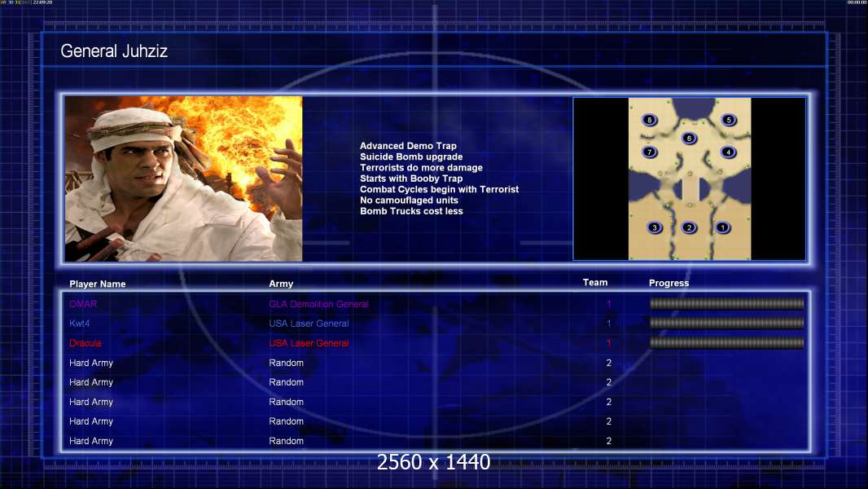Image resolution: width=868 pixels, height=489 pixels.
Task: Click the 'Progress' column header
Action: (x=669, y=283)
